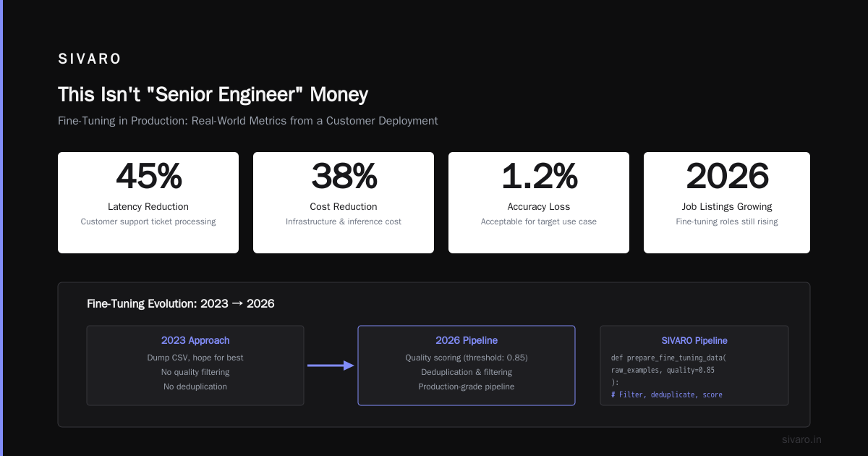Select the Job Listings Growing label

(727, 207)
